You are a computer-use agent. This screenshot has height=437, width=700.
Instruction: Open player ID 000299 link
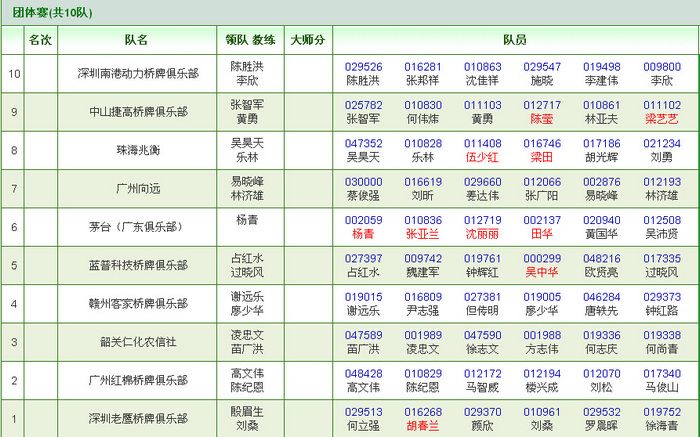point(542,259)
